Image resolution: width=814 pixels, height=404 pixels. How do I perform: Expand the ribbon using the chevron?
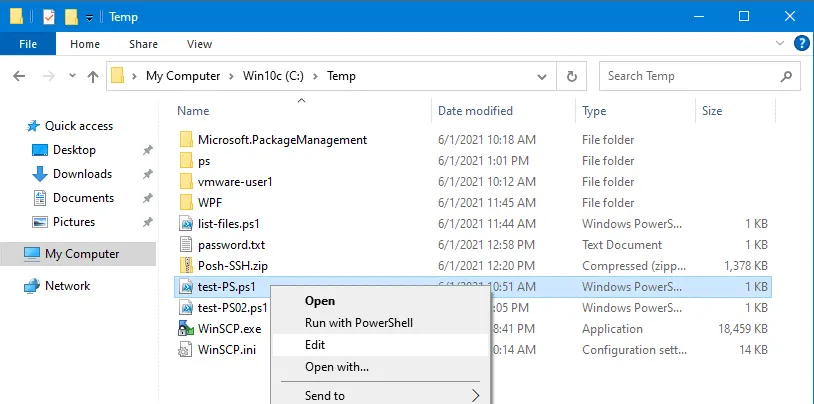[x=781, y=44]
